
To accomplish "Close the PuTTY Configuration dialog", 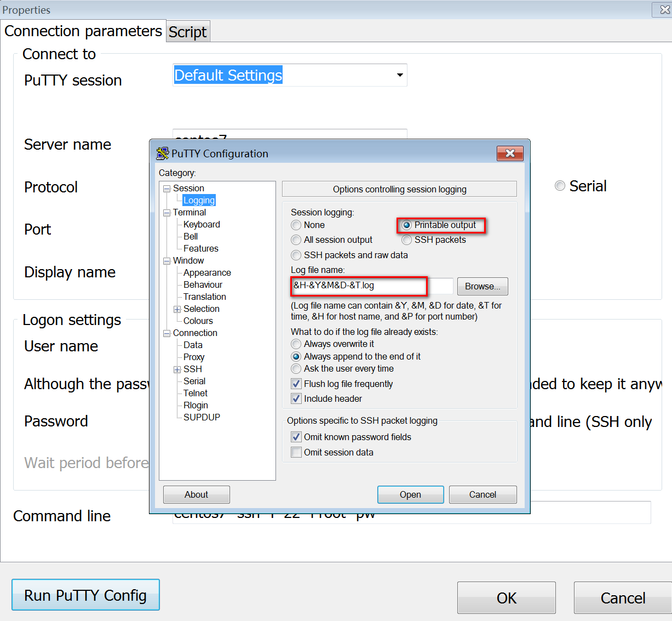I will (x=510, y=153).
